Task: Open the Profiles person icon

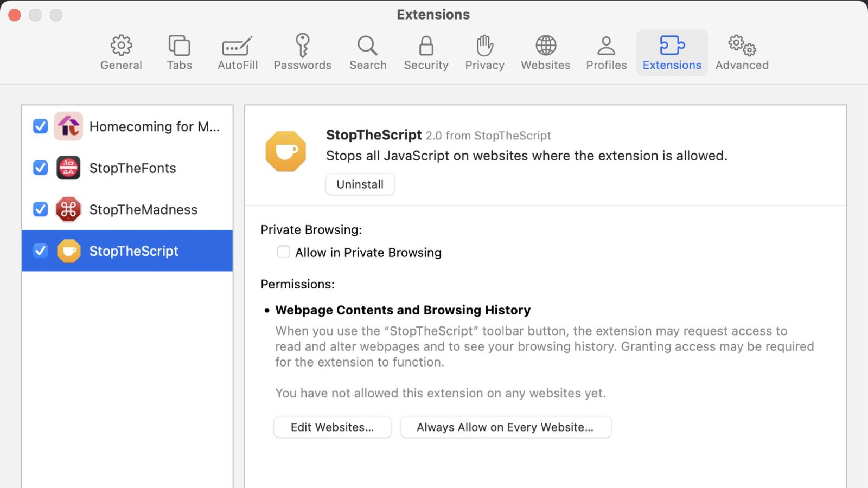Action: click(606, 46)
